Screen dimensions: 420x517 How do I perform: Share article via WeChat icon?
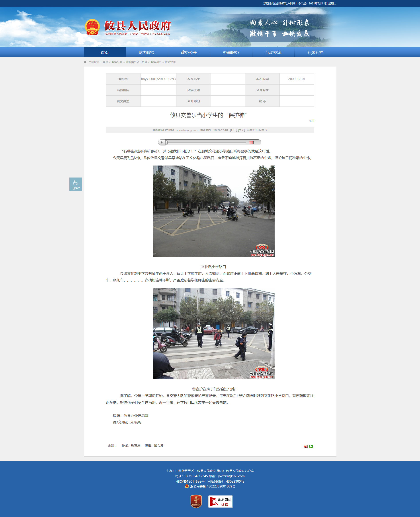click(x=311, y=446)
